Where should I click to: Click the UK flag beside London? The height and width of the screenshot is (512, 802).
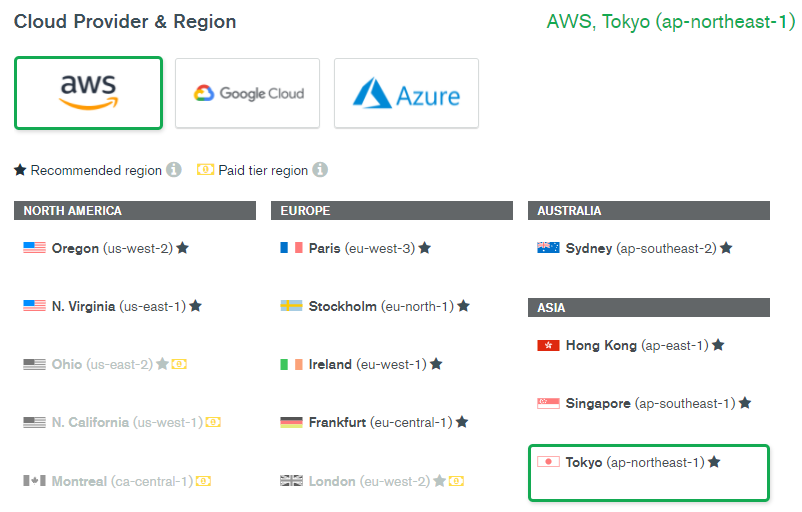click(292, 481)
